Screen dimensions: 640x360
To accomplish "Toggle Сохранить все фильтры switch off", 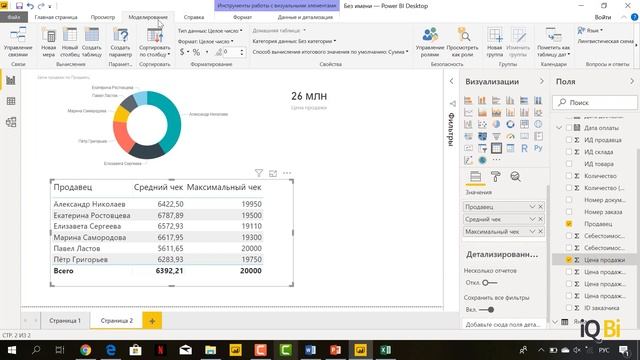I will 487,309.
